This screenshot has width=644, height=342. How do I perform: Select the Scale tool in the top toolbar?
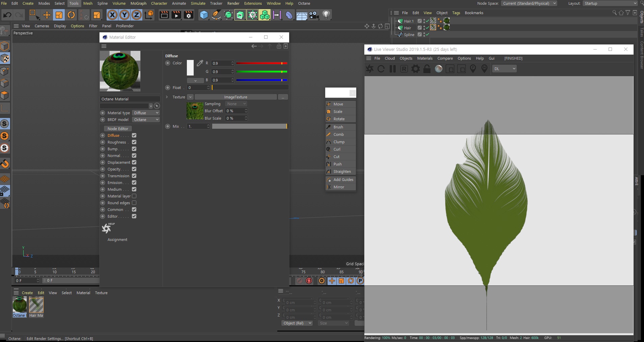59,15
